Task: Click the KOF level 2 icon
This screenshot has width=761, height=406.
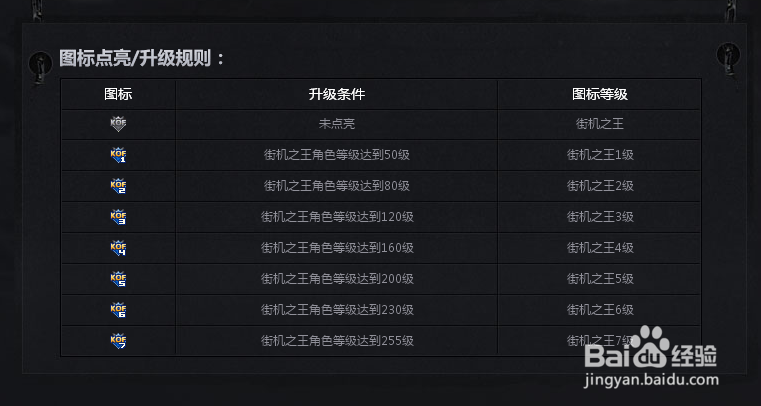Action: [118, 186]
